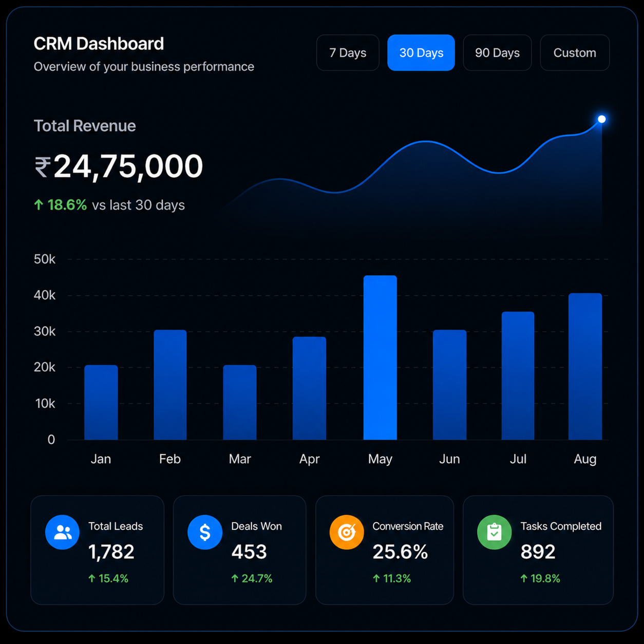The width and height of the screenshot is (644, 644).
Task: Click the 1,782 leads value
Action: point(111,552)
